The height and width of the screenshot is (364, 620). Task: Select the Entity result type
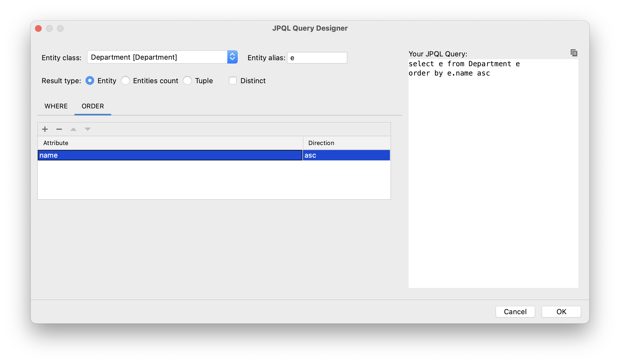[90, 81]
